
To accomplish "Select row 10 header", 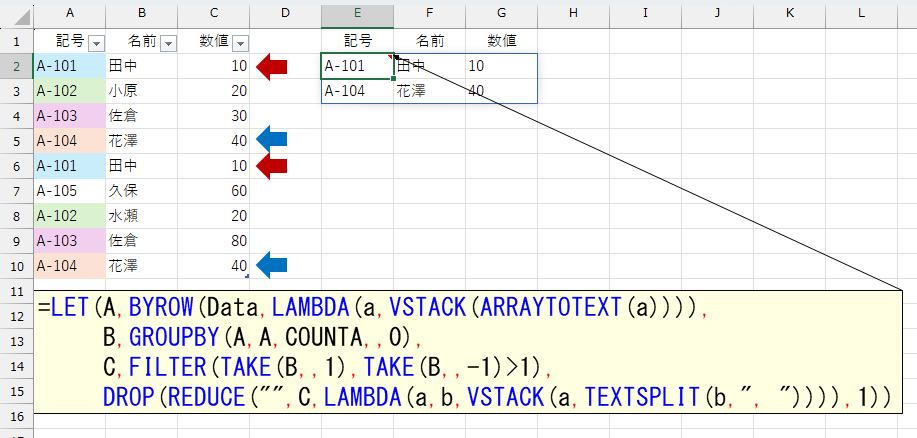I will pyautogui.click(x=17, y=266).
